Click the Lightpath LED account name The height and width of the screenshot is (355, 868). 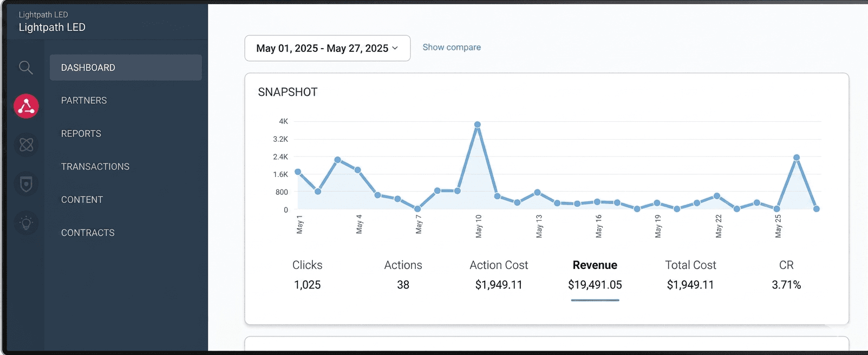tap(52, 28)
